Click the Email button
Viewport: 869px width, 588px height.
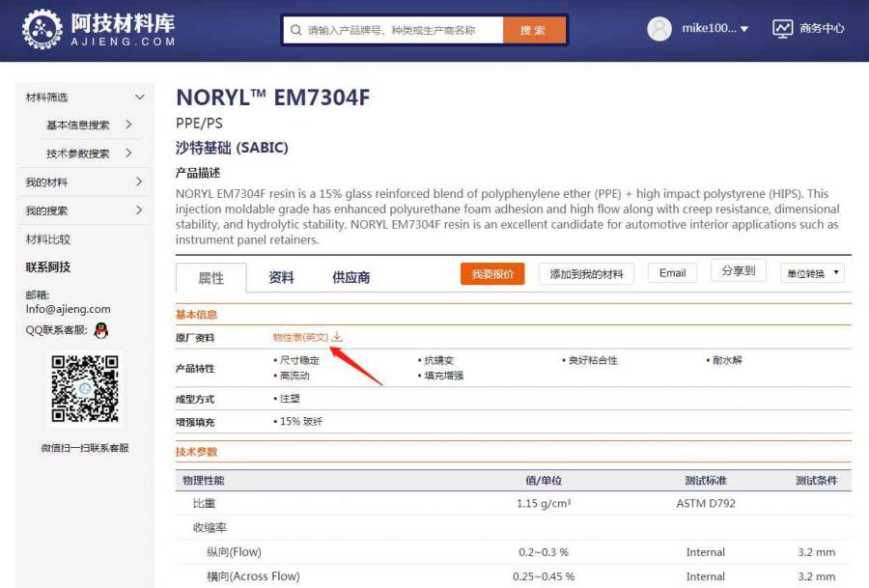click(672, 272)
